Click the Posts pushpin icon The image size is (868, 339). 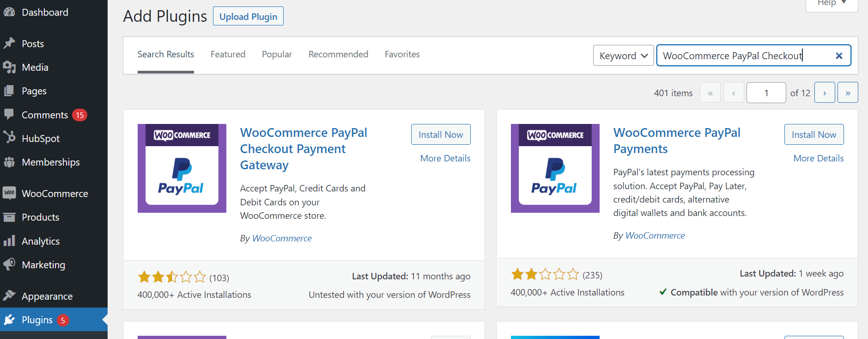9,43
